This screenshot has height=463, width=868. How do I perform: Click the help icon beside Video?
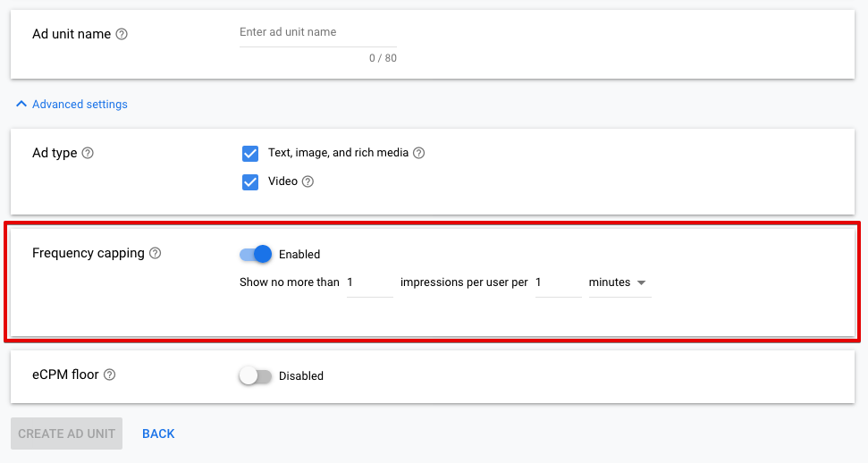coord(308,181)
